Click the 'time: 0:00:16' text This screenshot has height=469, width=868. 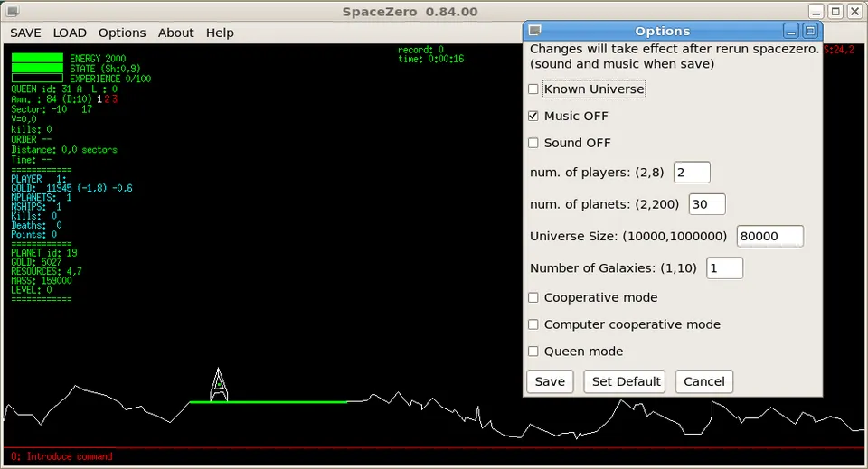coord(430,59)
